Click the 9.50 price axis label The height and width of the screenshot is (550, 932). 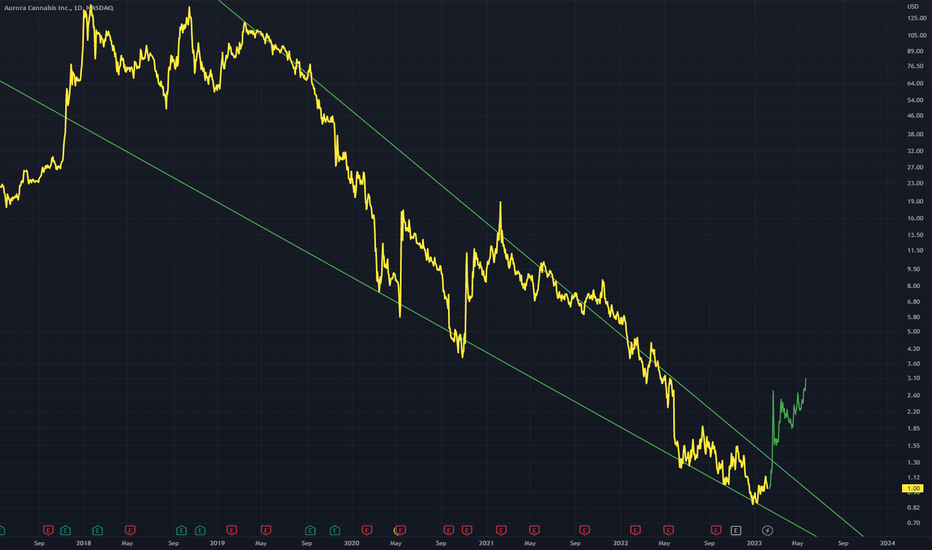point(914,269)
